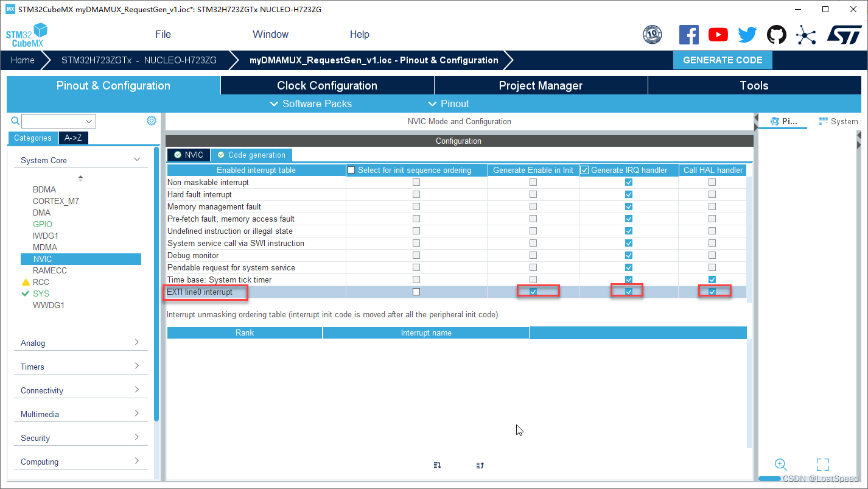This screenshot has width=868, height=489.
Task: Click the GENERATE CODE button
Action: [x=723, y=60]
